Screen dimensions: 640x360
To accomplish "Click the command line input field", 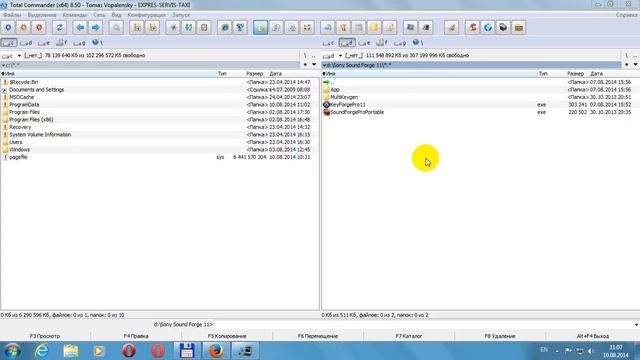I will tap(423, 325).
